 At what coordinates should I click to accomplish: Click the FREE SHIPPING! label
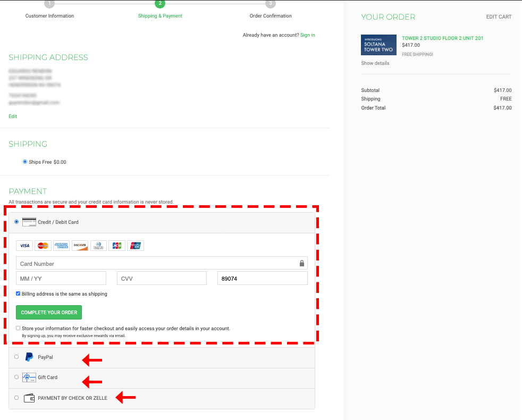tap(417, 54)
